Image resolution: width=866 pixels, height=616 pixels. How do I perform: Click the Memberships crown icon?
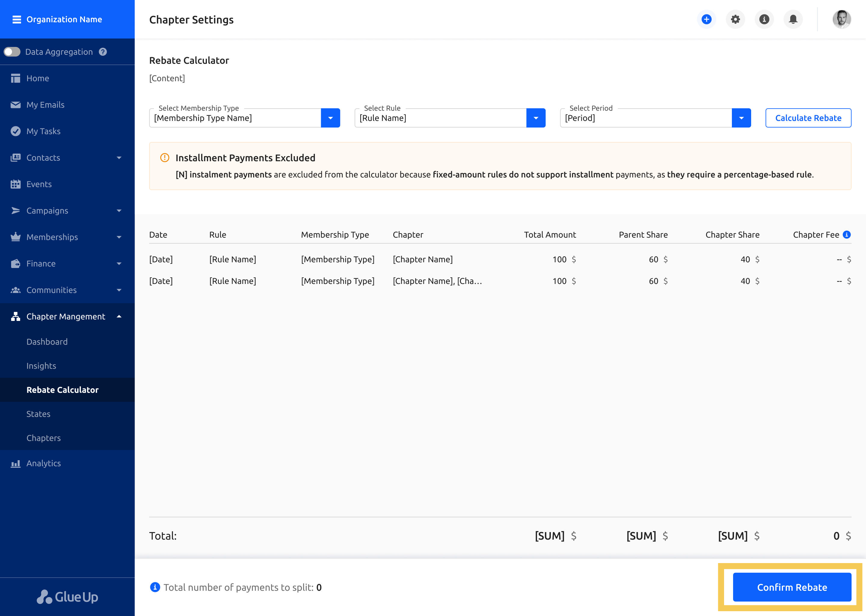[16, 237]
